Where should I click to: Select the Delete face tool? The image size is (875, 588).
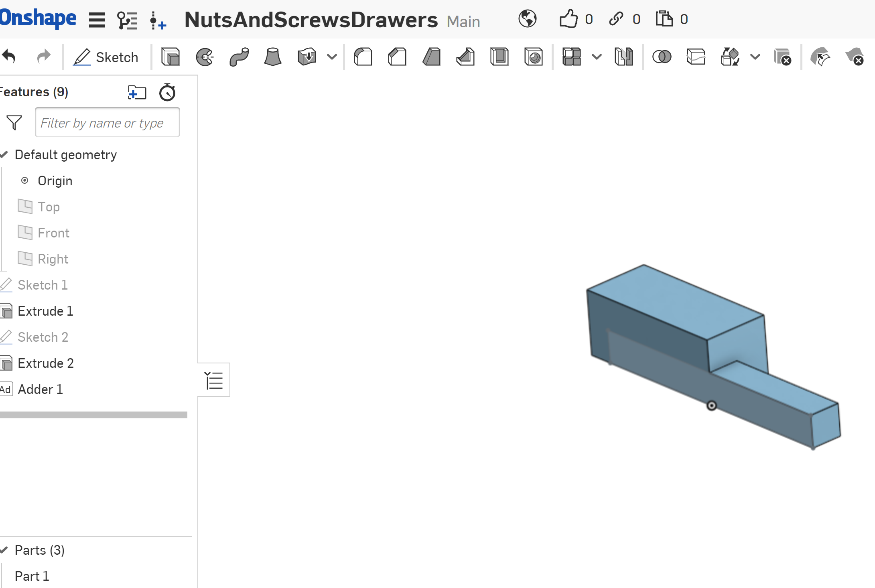tap(855, 57)
